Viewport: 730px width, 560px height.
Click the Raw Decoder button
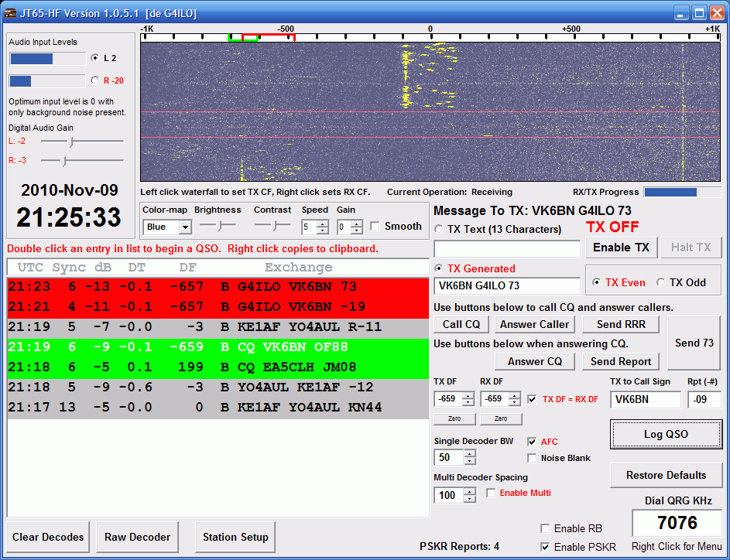coord(137,537)
